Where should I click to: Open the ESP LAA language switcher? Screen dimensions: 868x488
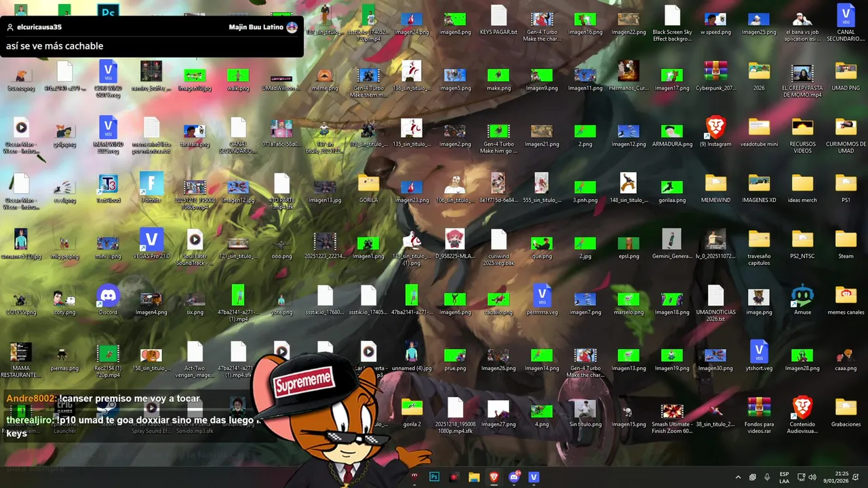pos(784,477)
